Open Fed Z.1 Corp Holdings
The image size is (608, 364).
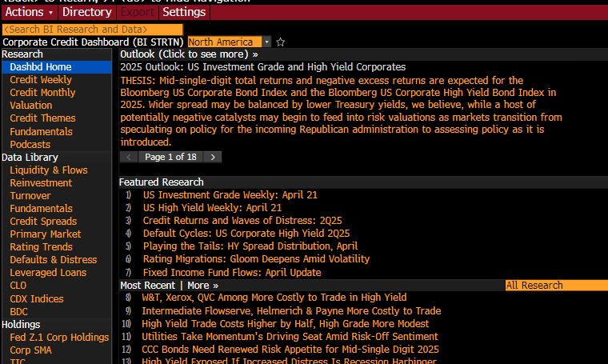pos(59,338)
